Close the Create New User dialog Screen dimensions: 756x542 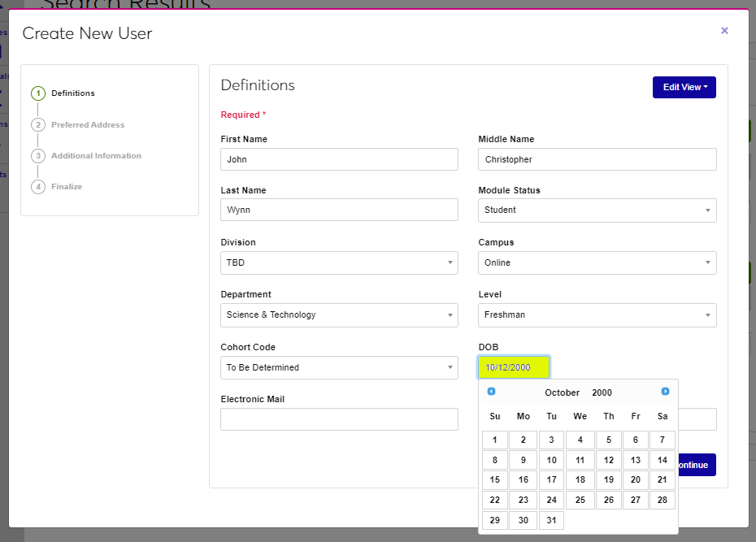[724, 31]
